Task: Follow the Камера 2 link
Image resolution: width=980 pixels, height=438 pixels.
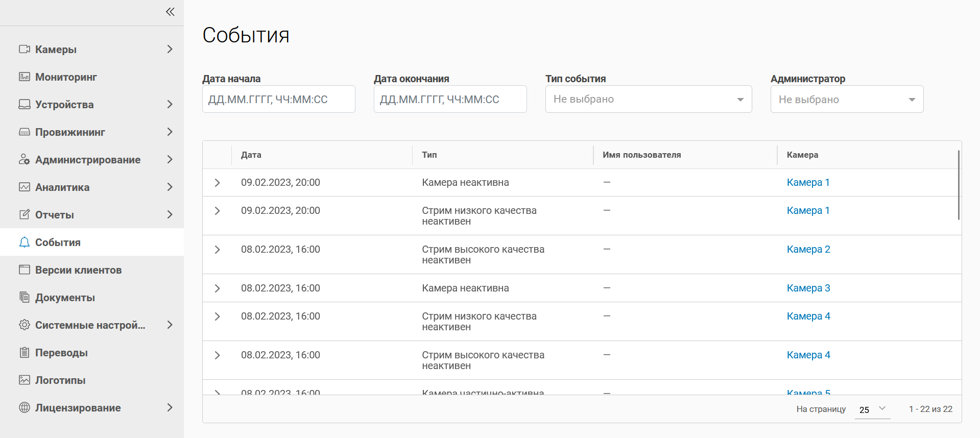Action: (x=808, y=249)
